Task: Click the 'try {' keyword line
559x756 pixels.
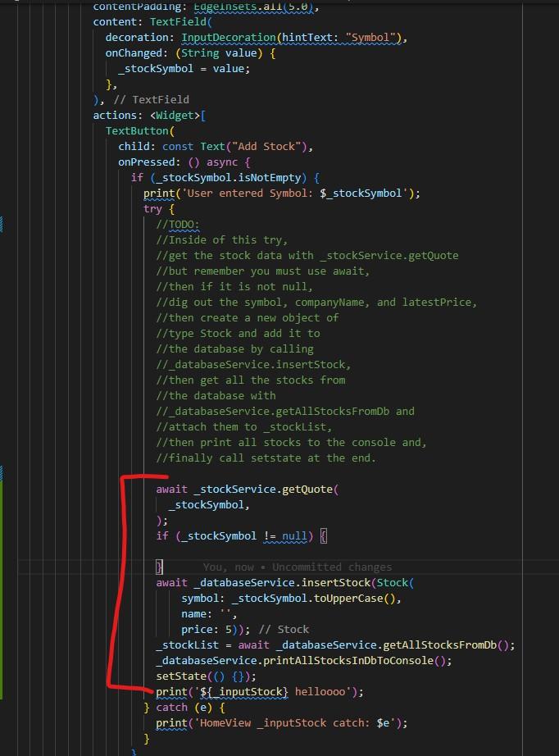Action: point(159,209)
